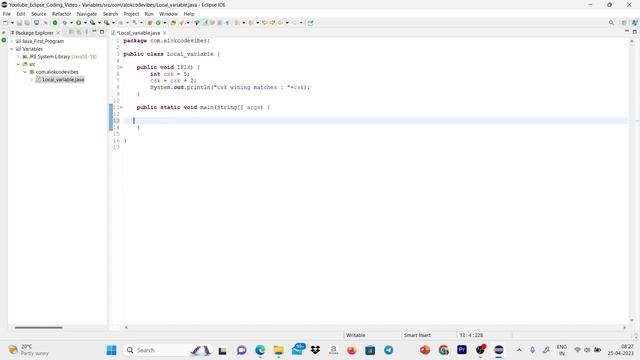Open the Run dropdown arrow
Image resolution: width=640 pixels, height=360 pixels.
[85, 23]
